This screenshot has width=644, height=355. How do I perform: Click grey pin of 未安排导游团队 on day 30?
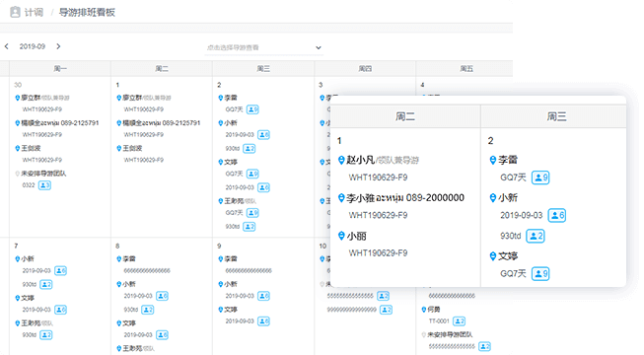tap(17, 174)
